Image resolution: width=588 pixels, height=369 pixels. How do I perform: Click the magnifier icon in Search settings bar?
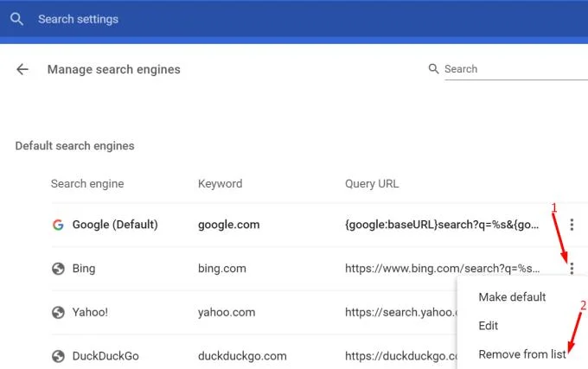(x=16, y=19)
